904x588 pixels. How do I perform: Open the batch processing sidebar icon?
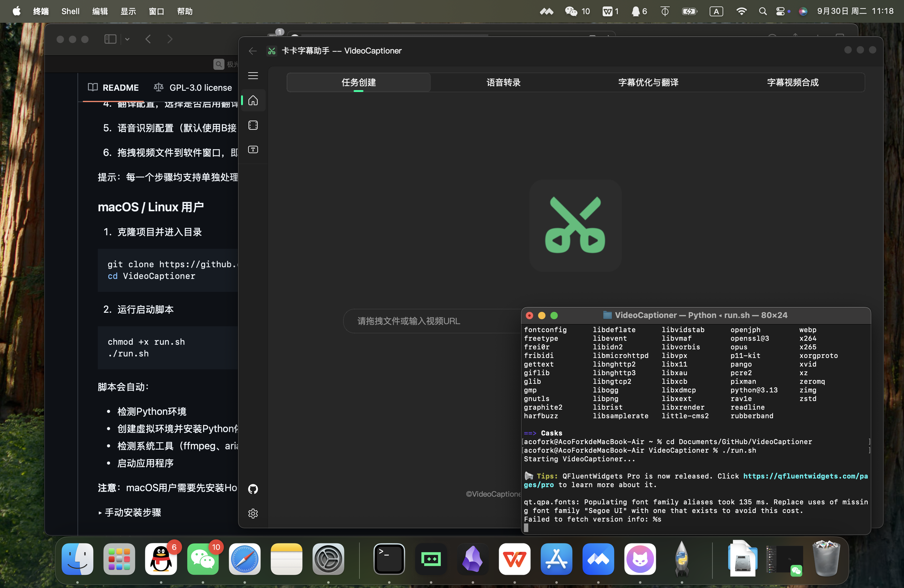[x=253, y=125]
